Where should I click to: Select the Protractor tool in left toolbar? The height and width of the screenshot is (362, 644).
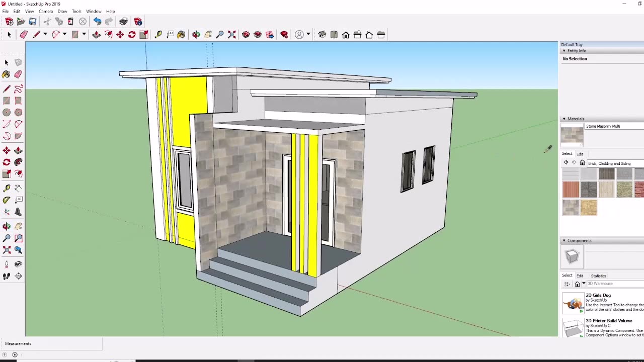click(7, 200)
